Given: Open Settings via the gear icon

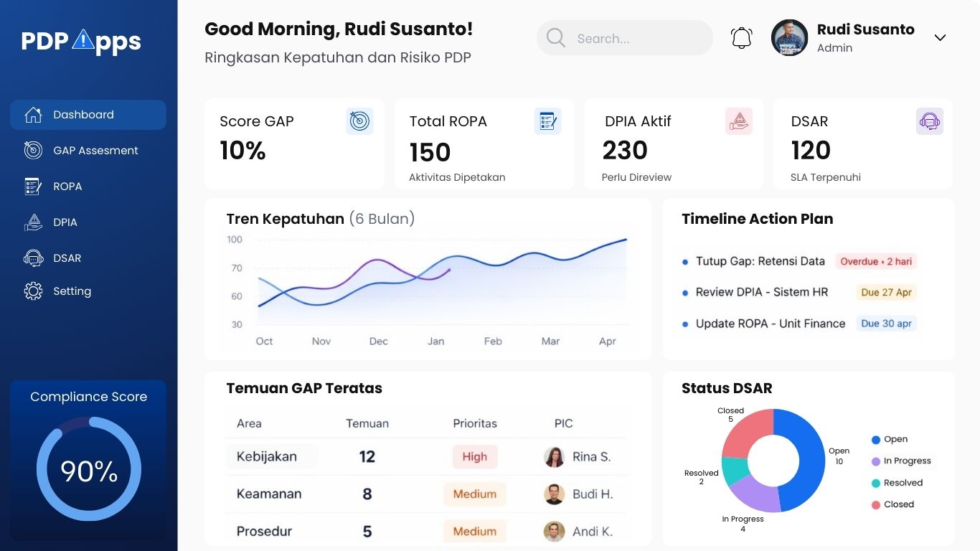Looking at the screenshot, I should point(33,291).
